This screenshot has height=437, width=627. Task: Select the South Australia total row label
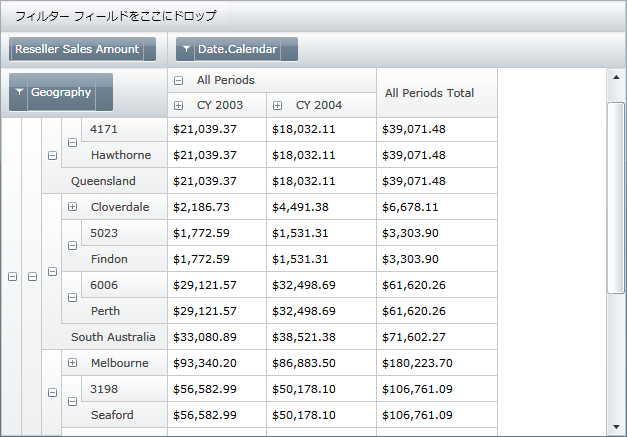[x=113, y=337]
